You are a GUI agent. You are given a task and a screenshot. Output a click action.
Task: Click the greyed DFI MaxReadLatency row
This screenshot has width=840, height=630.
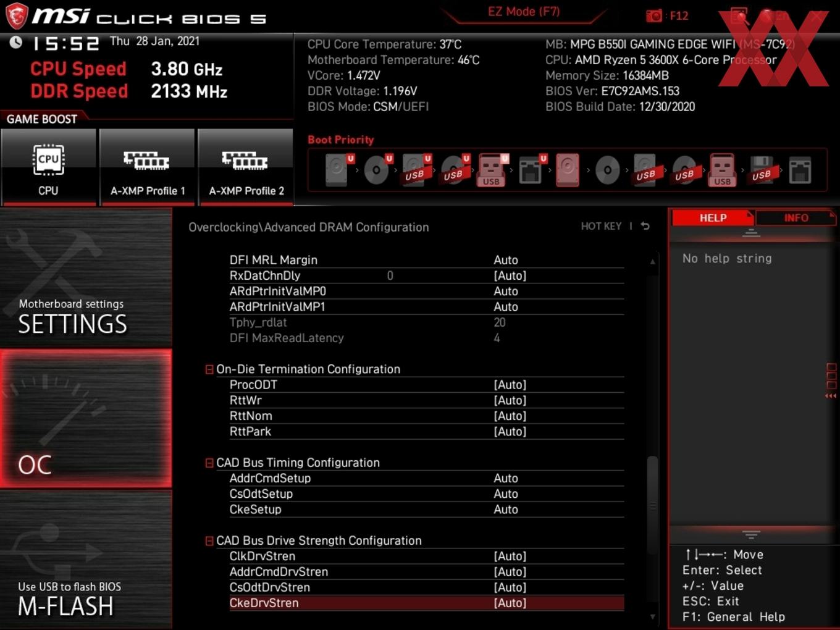pyautogui.click(x=426, y=338)
